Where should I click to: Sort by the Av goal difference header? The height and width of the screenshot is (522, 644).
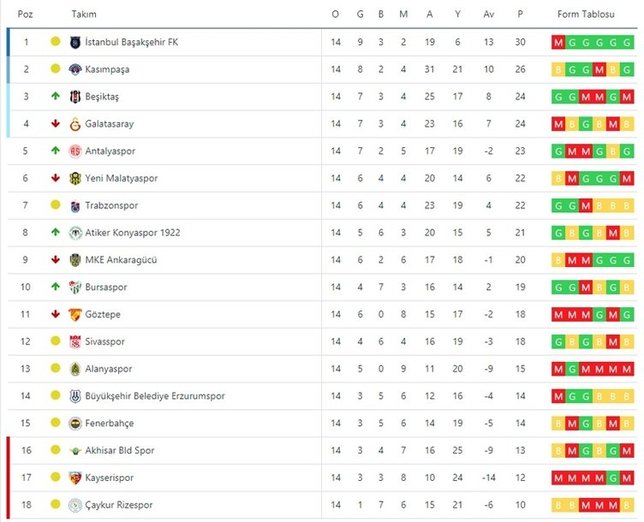pyautogui.click(x=489, y=14)
